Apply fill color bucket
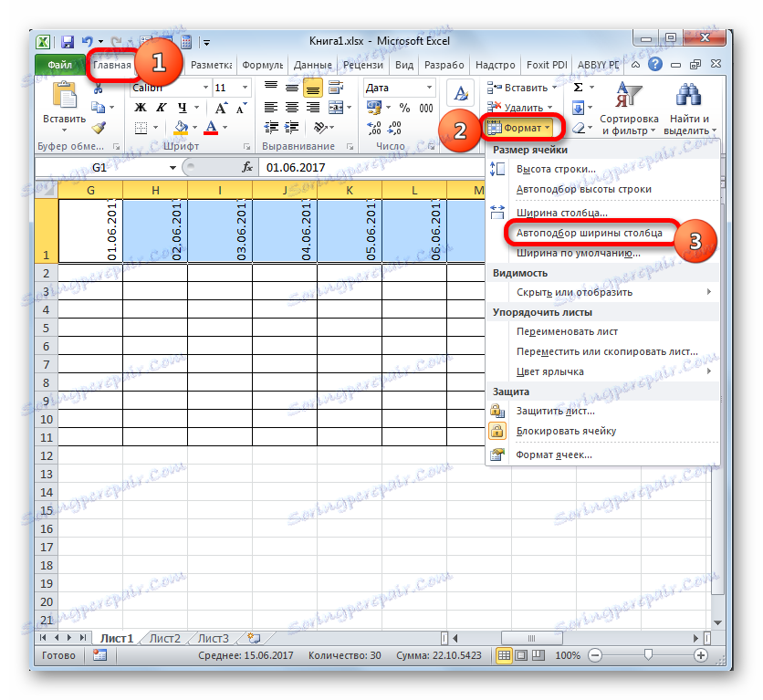The image size is (763, 700). [181, 128]
